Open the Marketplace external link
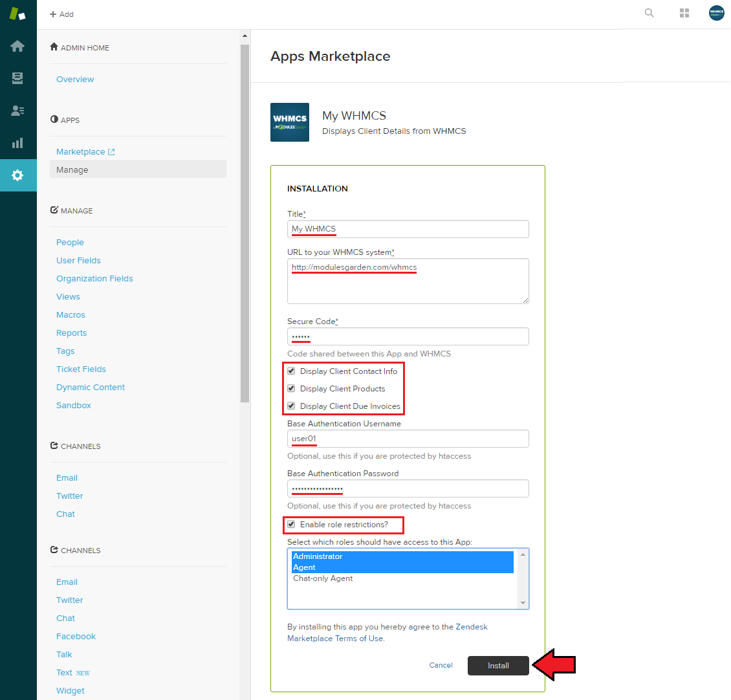 click(x=85, y=151)
